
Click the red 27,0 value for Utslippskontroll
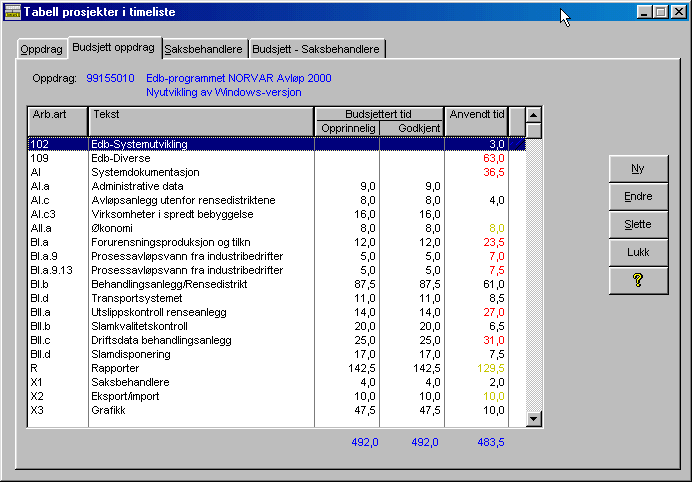(x=494, y=313)
